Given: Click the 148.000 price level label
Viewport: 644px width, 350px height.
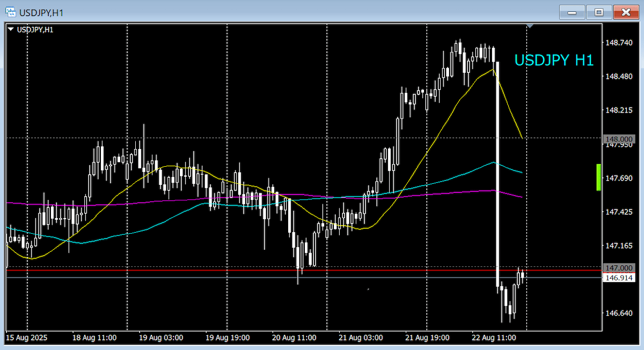Looking at the screenshot, I should point(619,138).
